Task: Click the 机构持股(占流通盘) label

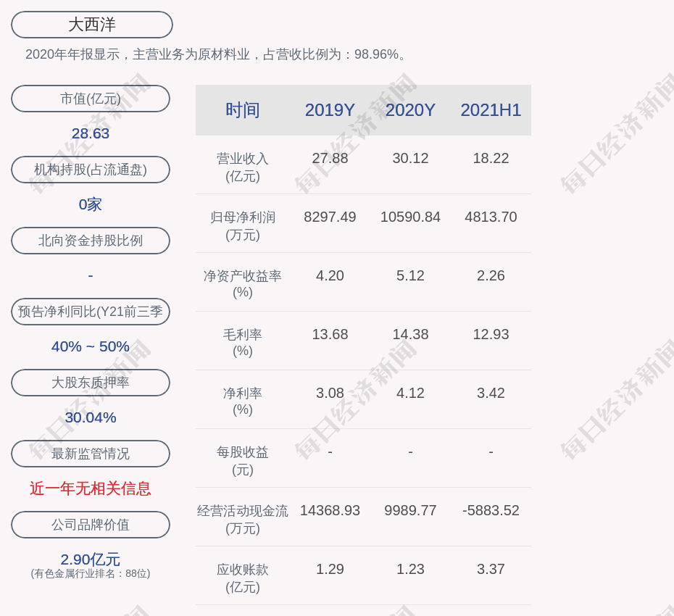Action: click(91, 170)
